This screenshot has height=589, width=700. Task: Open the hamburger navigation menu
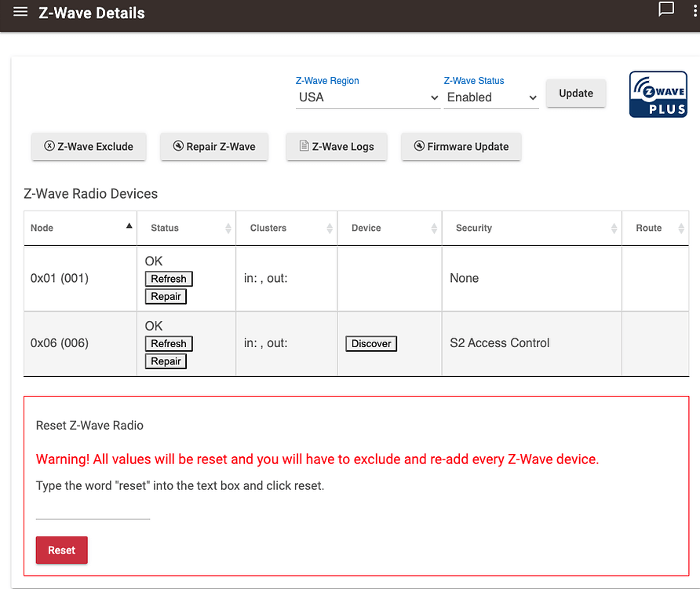click(20, 13)
